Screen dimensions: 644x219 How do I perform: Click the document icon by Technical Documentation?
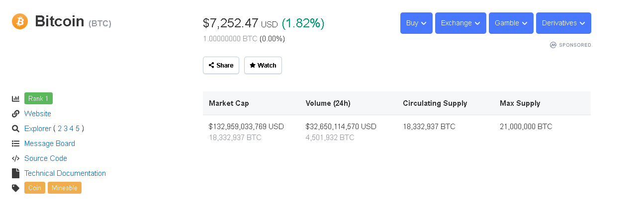(15, 173)
